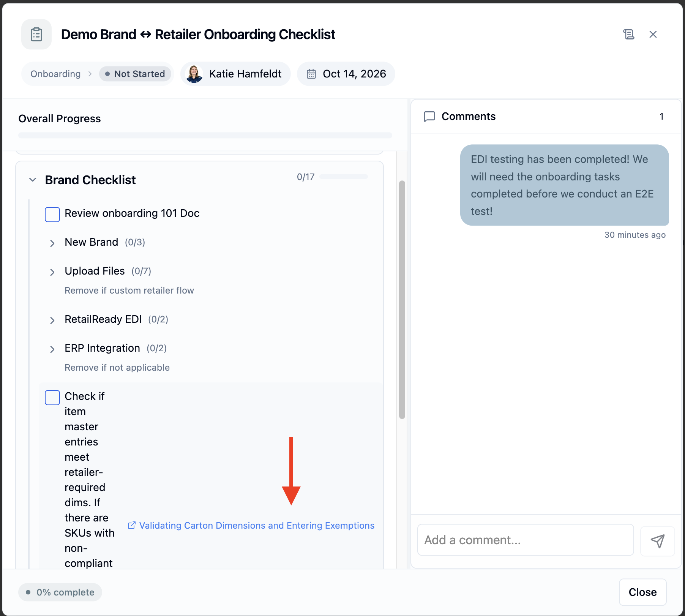Screen dimensions: 685x616
Task: Open the Not Started status dropdown
Action: [x=135, y=74]
